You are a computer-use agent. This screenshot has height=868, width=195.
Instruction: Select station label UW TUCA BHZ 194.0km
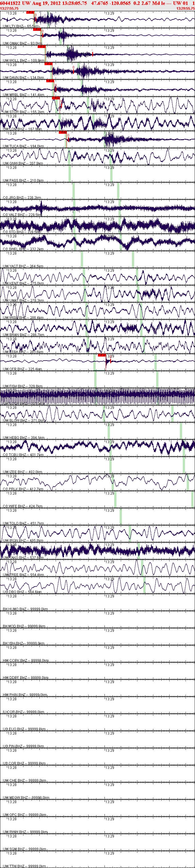point(23,146)
